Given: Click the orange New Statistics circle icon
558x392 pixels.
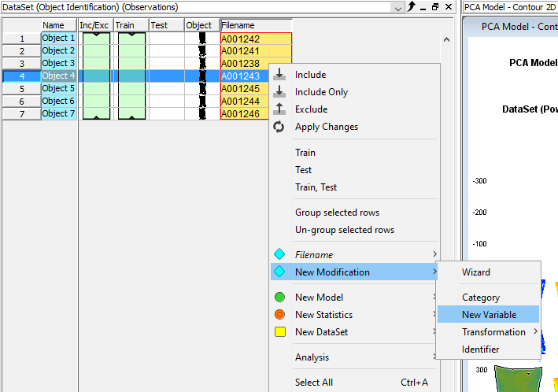Looking at the screenshot, I should [x=279, y=315].
